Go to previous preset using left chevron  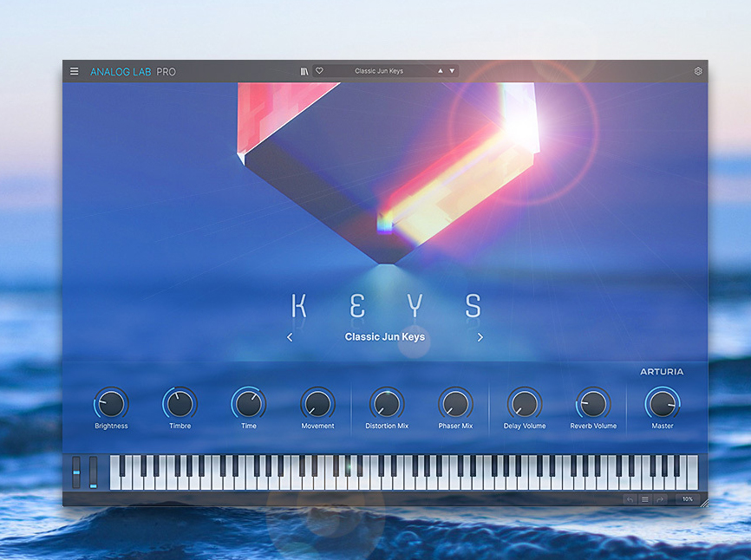(x=290, y=337)
